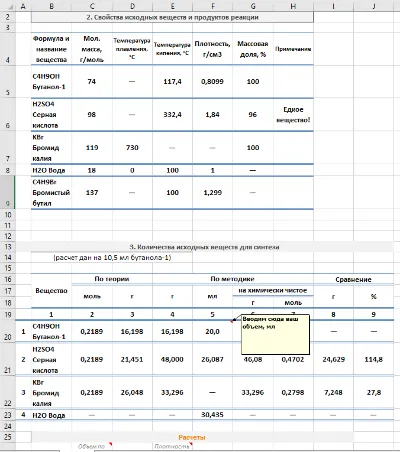This screenshot has width=400, height=452.
Task: Click the 'Массовая доля, %' header cell
Action: [253, 49]
